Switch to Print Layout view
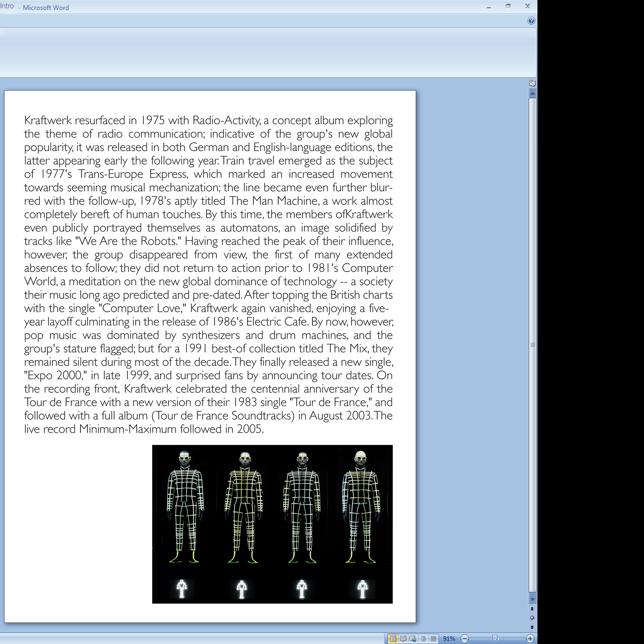 tap(393, 639)
